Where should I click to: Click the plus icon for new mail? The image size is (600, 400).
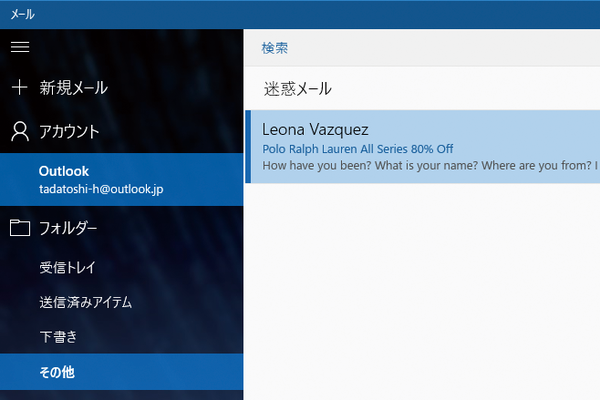tap(20, 88)
